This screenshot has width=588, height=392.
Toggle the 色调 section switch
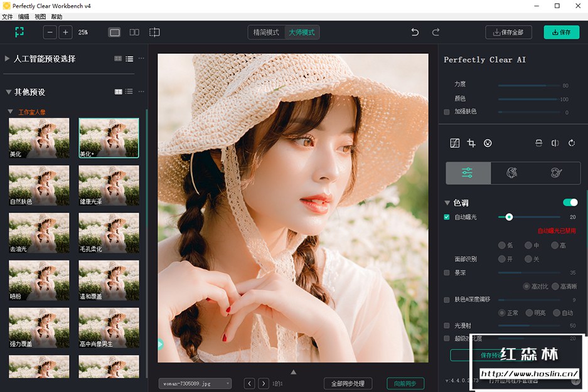570,203
